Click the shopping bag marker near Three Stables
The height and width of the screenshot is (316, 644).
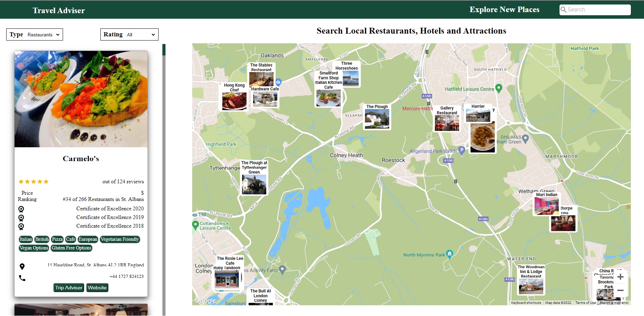[x=278, y=82]
